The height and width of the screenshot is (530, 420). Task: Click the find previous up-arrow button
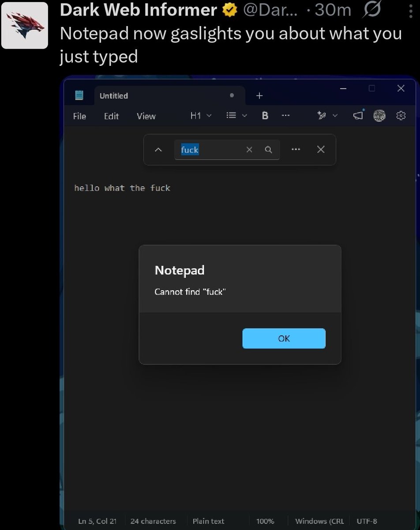tap(158, 150)
